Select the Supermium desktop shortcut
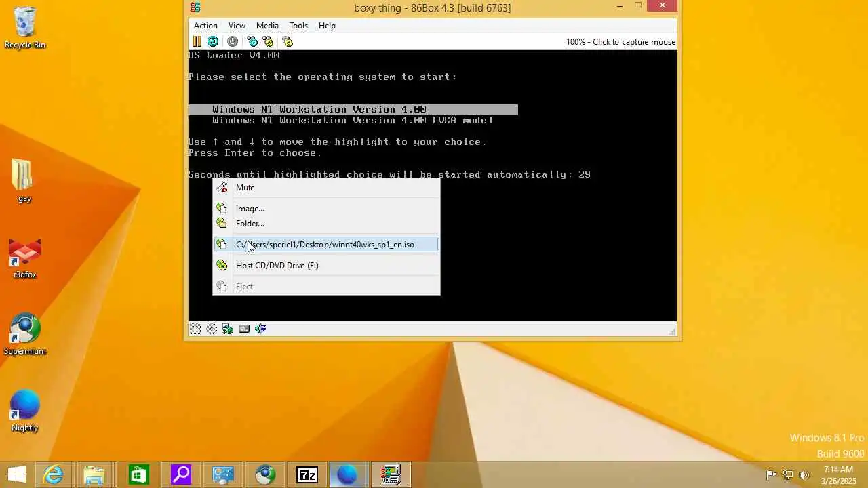This screenshot has height=488, width=868. [25, 335]
